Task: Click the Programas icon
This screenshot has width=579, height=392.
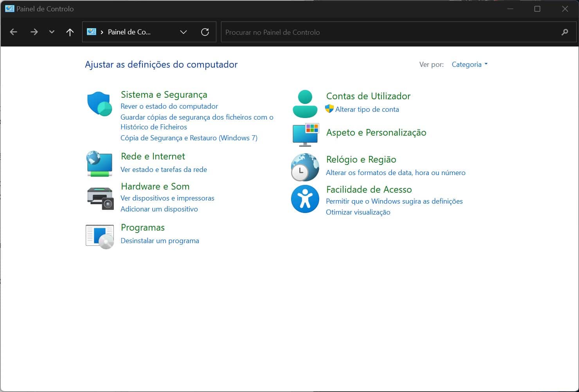Action: (x=100, y=236)
